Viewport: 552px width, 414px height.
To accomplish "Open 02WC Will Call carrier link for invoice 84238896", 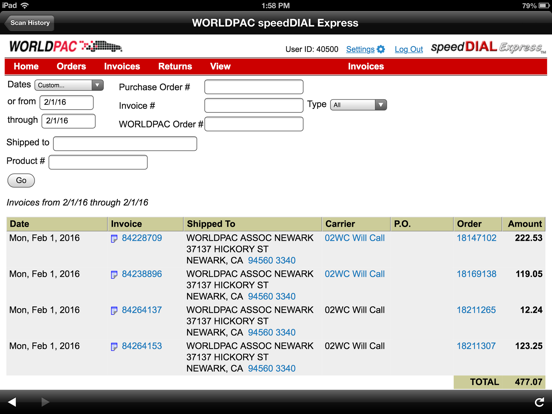I will pyautogui.click(x=355, y=274).
